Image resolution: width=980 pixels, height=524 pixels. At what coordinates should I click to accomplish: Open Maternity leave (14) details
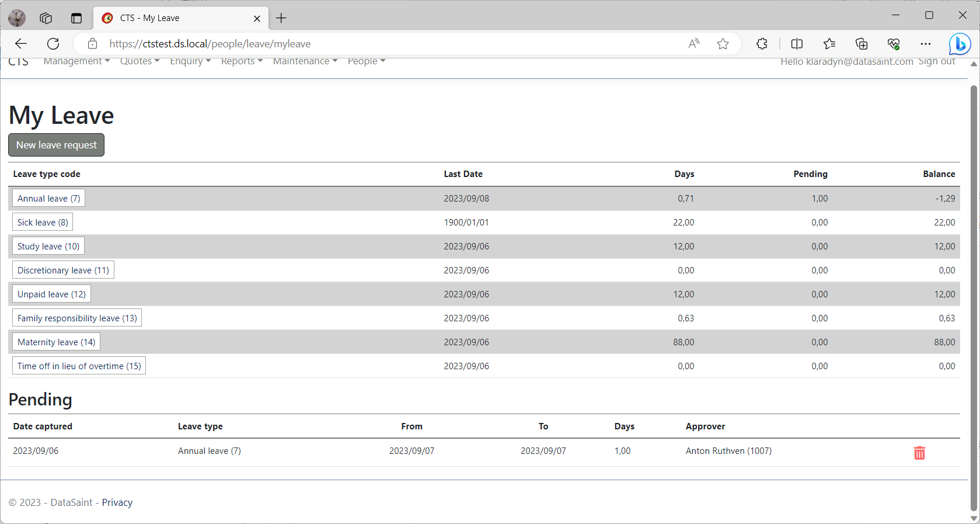56,342
